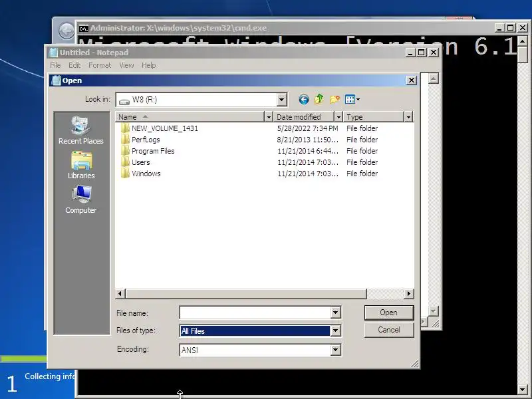Sort by Name column header

tap(190, 117)
